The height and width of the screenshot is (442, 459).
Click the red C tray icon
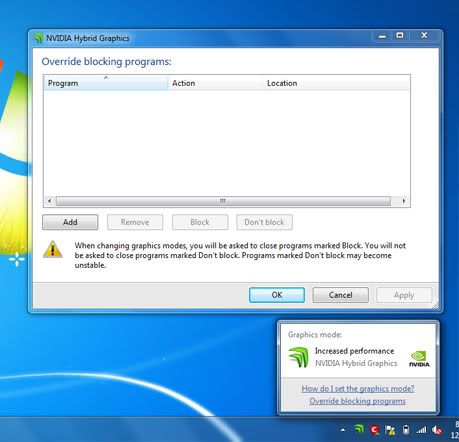tap(375, 430)
